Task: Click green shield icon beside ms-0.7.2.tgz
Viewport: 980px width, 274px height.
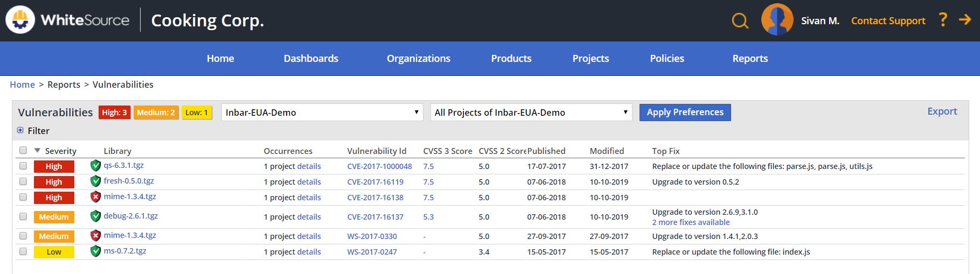Action: point(95,251)
